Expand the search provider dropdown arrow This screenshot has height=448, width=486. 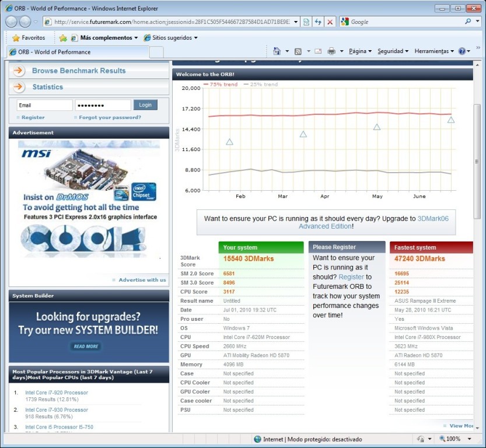478,22
